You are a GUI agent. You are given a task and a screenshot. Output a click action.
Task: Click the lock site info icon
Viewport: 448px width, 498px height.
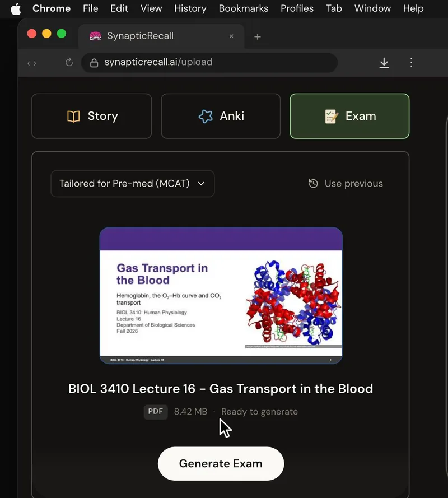point(94,63)
